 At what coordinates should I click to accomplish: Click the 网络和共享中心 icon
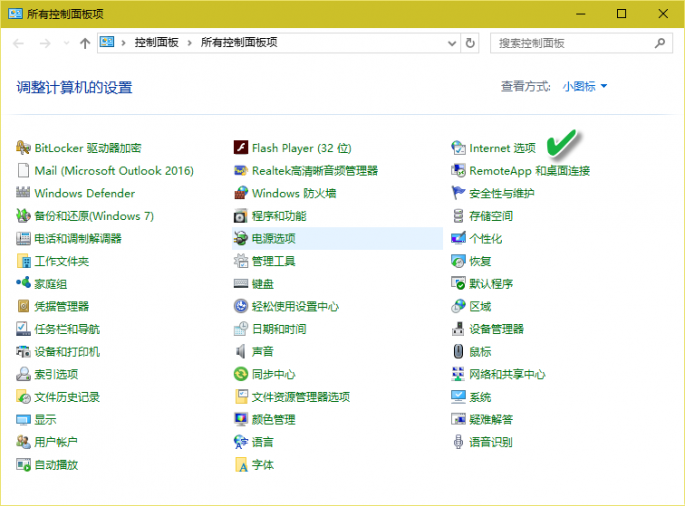[x=458, y=374]
